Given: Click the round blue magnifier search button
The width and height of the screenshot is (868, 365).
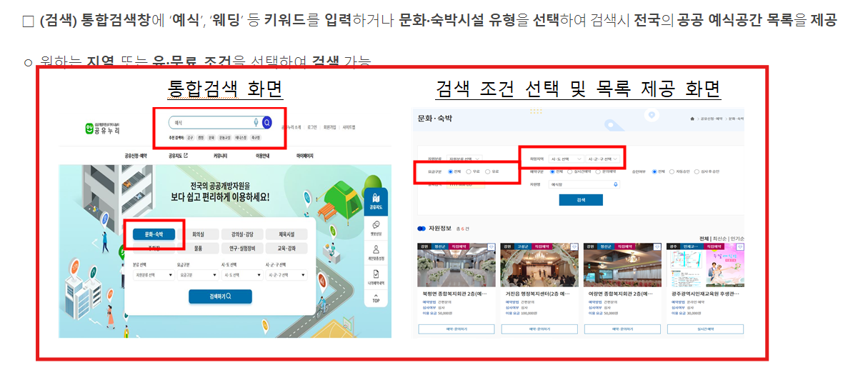Looking at the screenshot, I should coord(267,123).
